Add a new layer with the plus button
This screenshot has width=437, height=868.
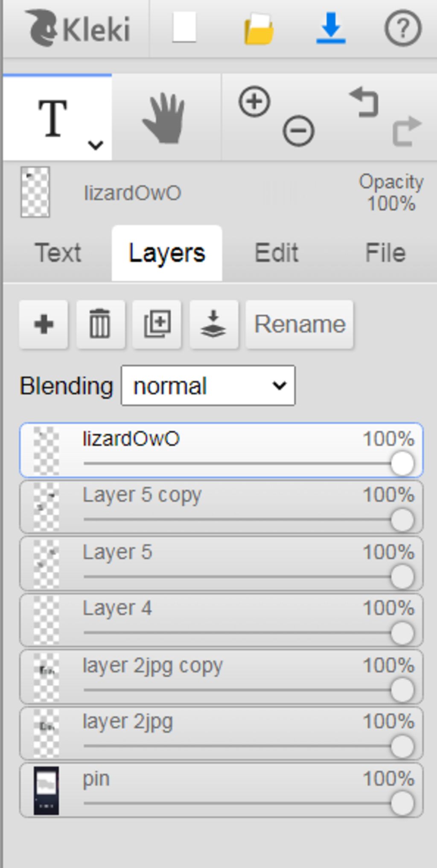(x=44, y=324)
